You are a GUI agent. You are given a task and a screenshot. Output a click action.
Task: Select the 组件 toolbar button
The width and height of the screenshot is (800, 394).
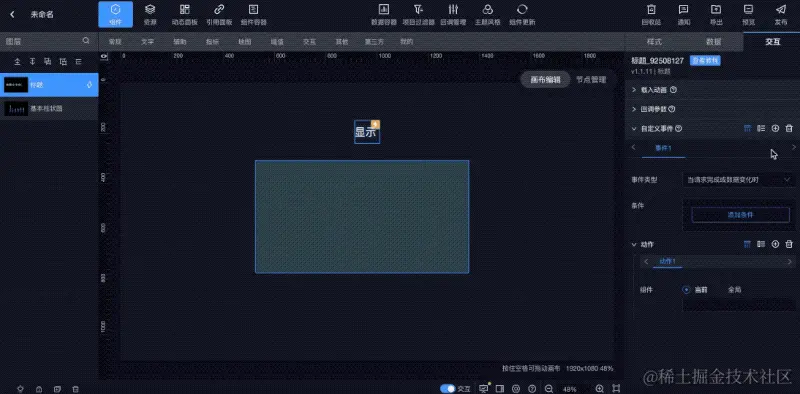pos(115,14)
